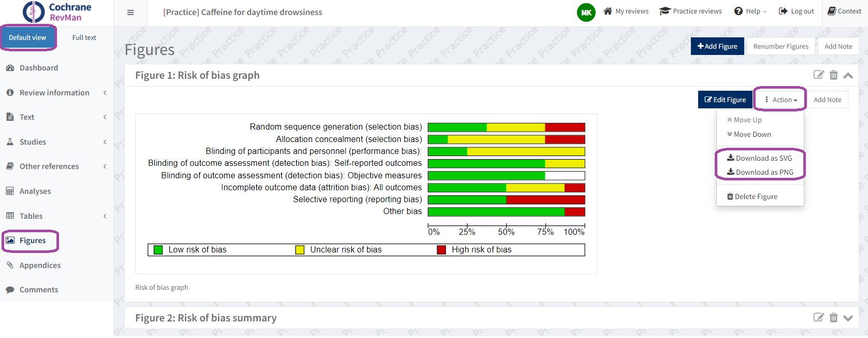The image size is (868, 338).
Task: Expand Figure 2 with the down chevron
Action: [848, 318]
